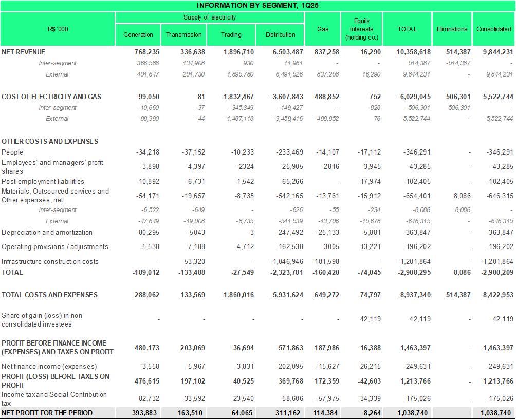Click the Supply of electricity group header
This screenshot has height=420, width=516.
click(210, 17)
